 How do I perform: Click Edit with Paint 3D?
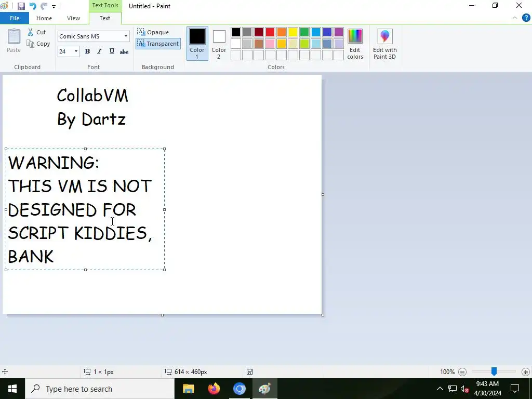coord(385,44)
